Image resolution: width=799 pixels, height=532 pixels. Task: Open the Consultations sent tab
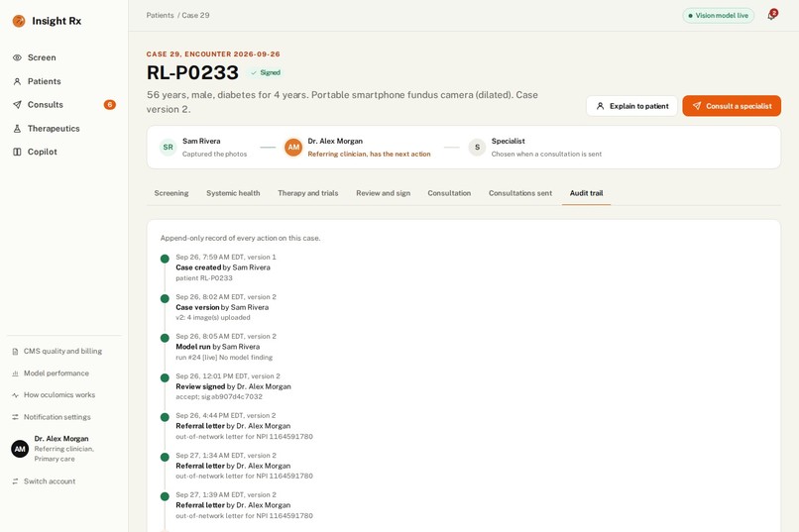(520, 193)
